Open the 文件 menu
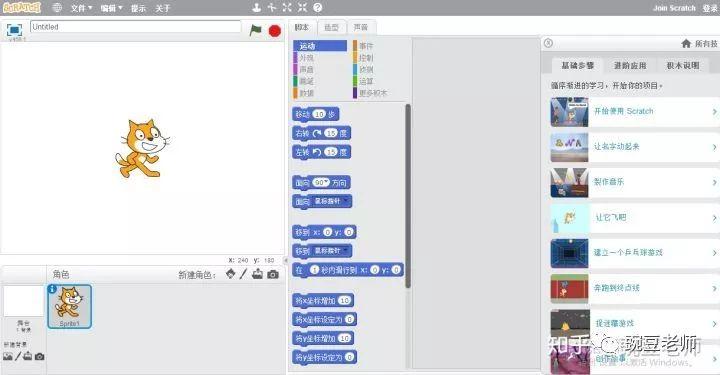Image resolution: width=720 pixels, height=375 pixels. 81,8
